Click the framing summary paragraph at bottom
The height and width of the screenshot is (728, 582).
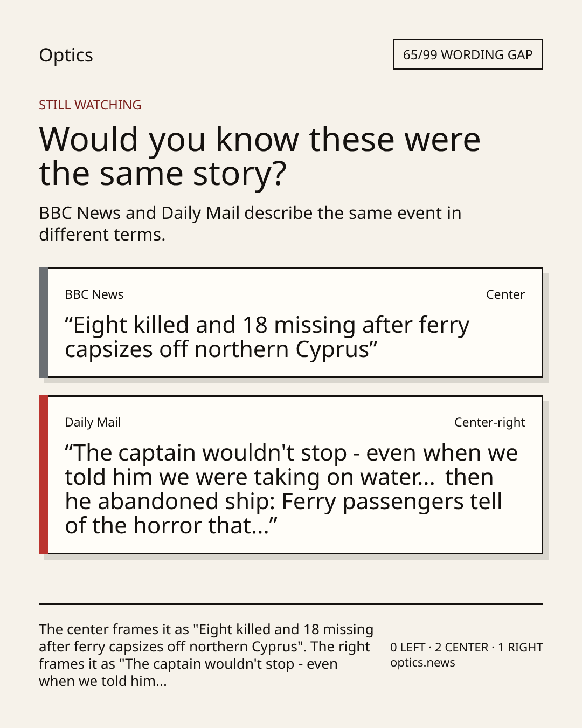pyautogui.click(x=206, y=655)
